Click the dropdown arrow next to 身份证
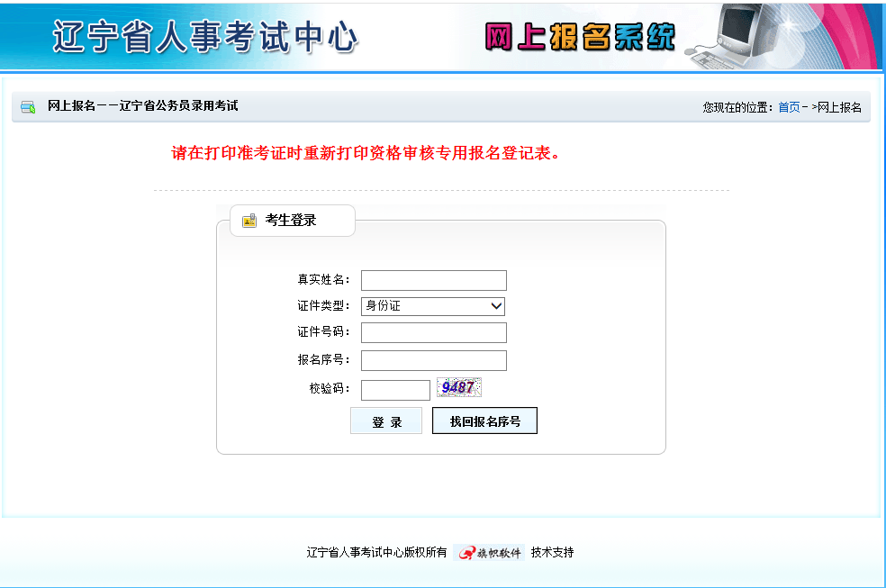The image size is (886, 588). pyautogui.click(x=496, y=306)
